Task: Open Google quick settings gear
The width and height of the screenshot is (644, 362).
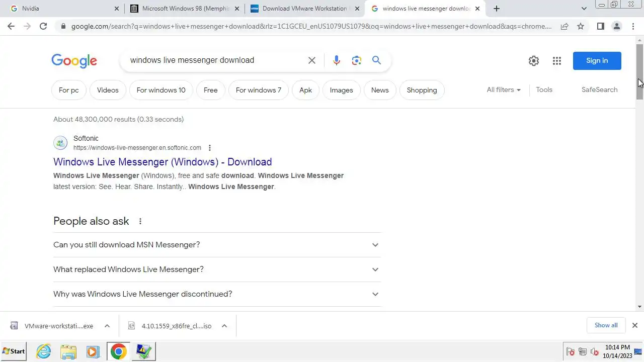Action: (x=534, y=61)
